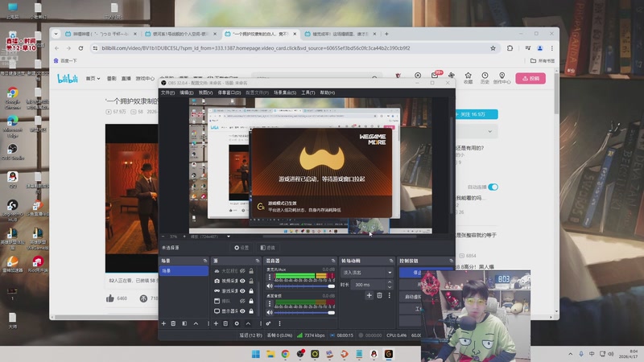Viewport: 644px width, 362px height.
Task: Toggle lock on the window-capture source row
Action: tap(251, 301)
